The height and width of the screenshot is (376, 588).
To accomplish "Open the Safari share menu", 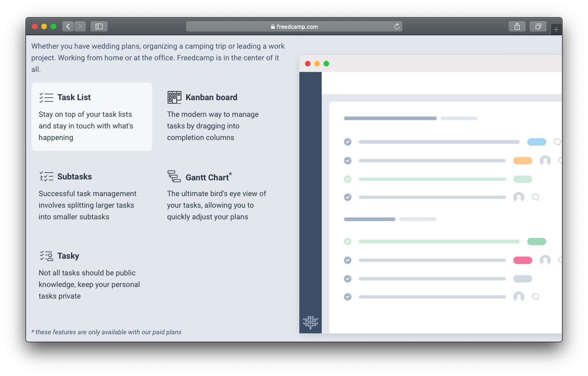I will pyautogui.click(x=517, y=26).
